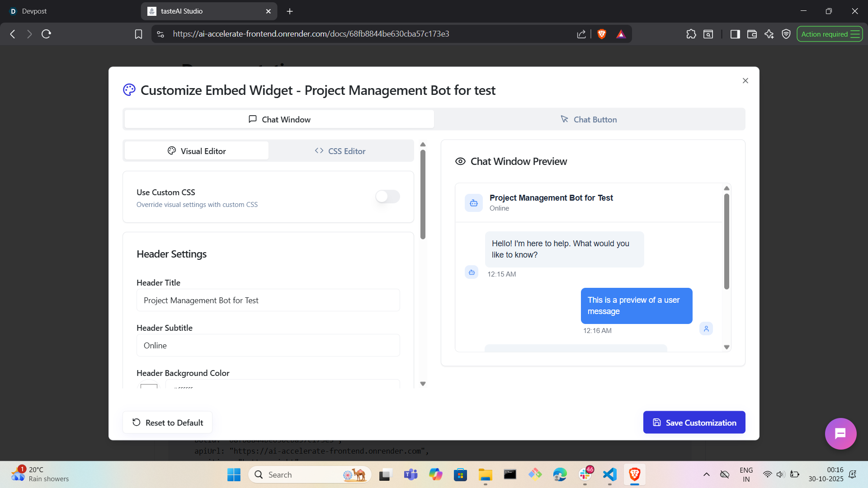
Task: Click the share page icon
Action: pyautogui.click(x=581, y=34)
